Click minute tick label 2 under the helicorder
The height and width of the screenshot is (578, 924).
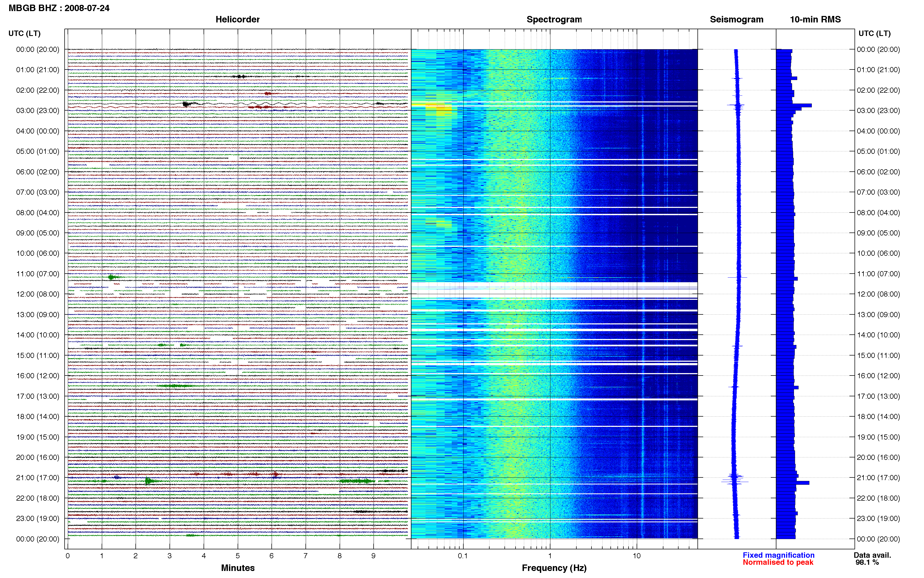coord(135,556)
